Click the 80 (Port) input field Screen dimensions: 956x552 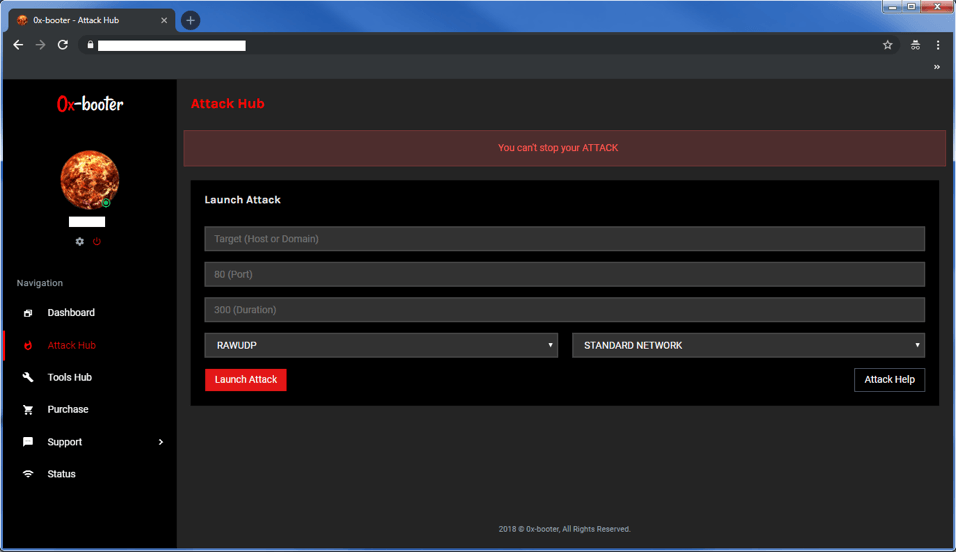click(565, 274)
